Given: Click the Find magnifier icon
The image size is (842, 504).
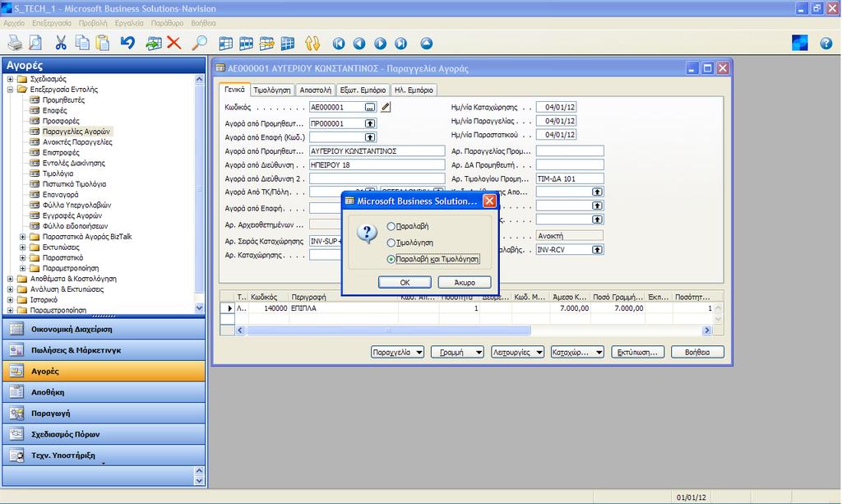Looking at the screenshot, I should coord(200,43).
